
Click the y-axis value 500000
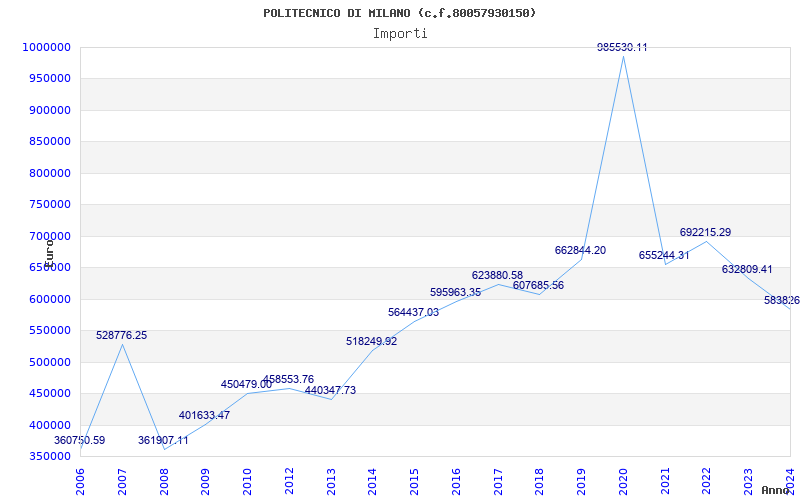(49, 362)
